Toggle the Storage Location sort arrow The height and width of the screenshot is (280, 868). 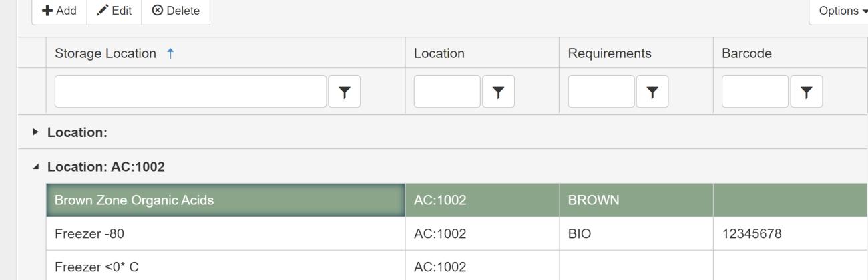click(x=170, y=54)
